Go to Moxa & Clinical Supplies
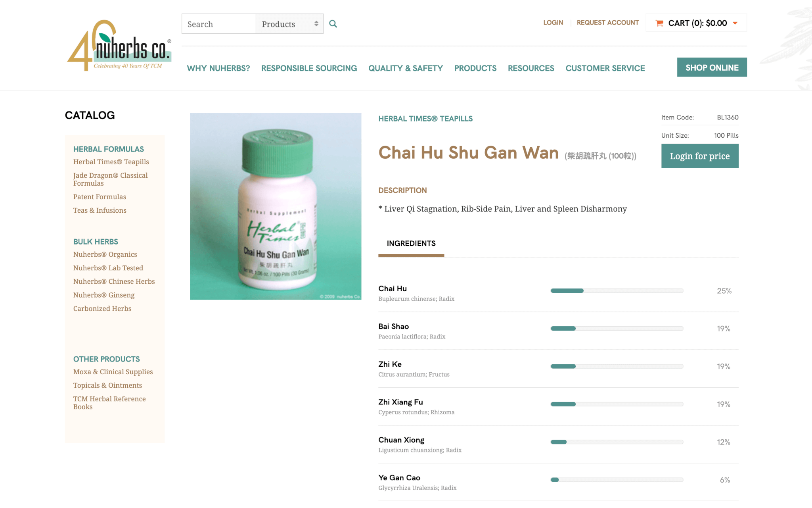This screenshot has height=508, width=812. pos(113,372)
